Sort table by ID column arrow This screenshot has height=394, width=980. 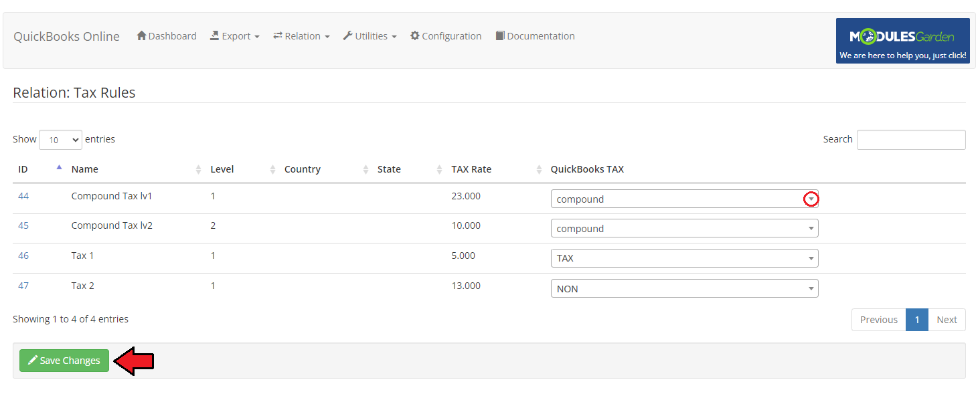(59, 168)
